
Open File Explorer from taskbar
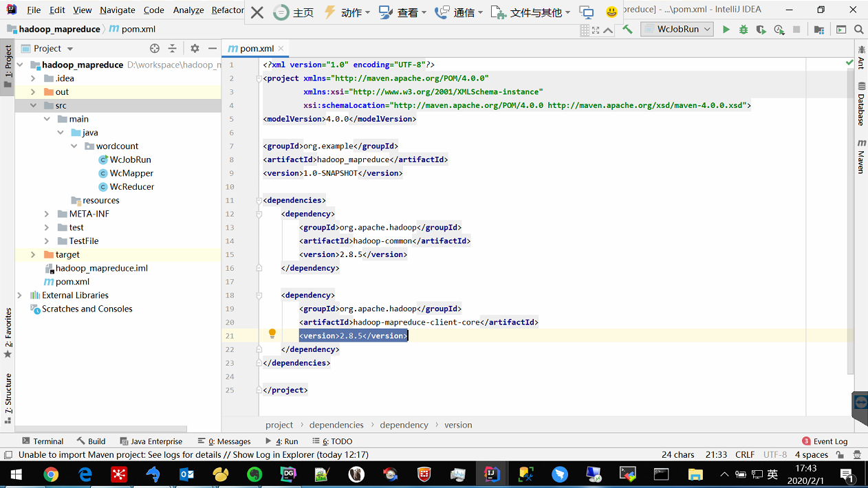click(695, 474)
